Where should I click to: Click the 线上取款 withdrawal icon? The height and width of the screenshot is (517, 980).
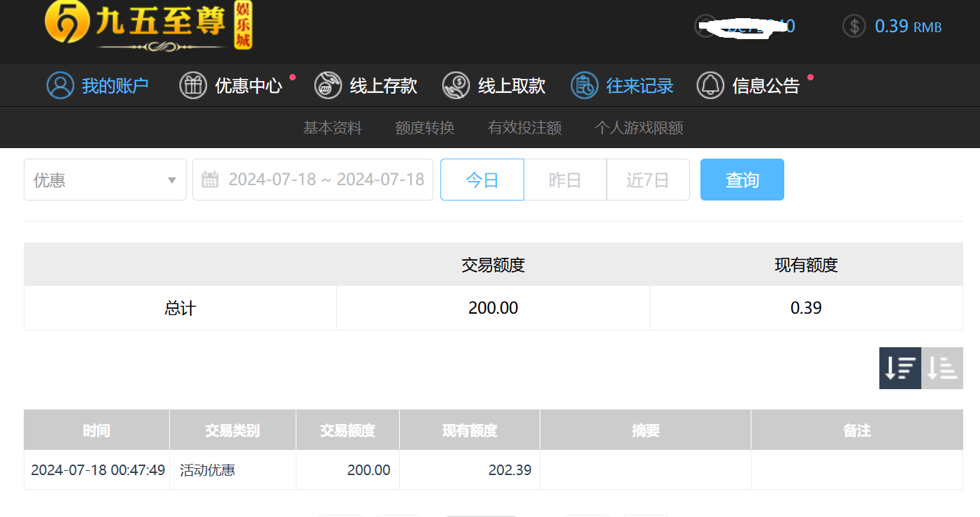point(456,85)
